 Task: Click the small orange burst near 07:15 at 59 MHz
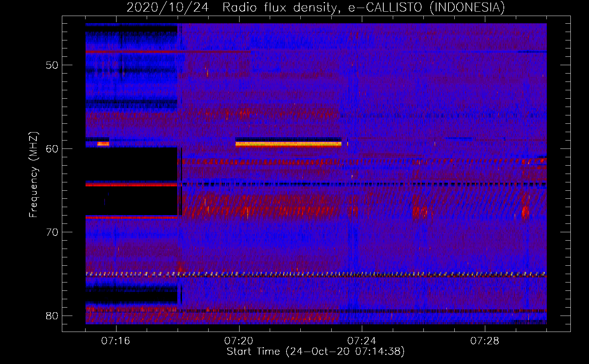103,144
